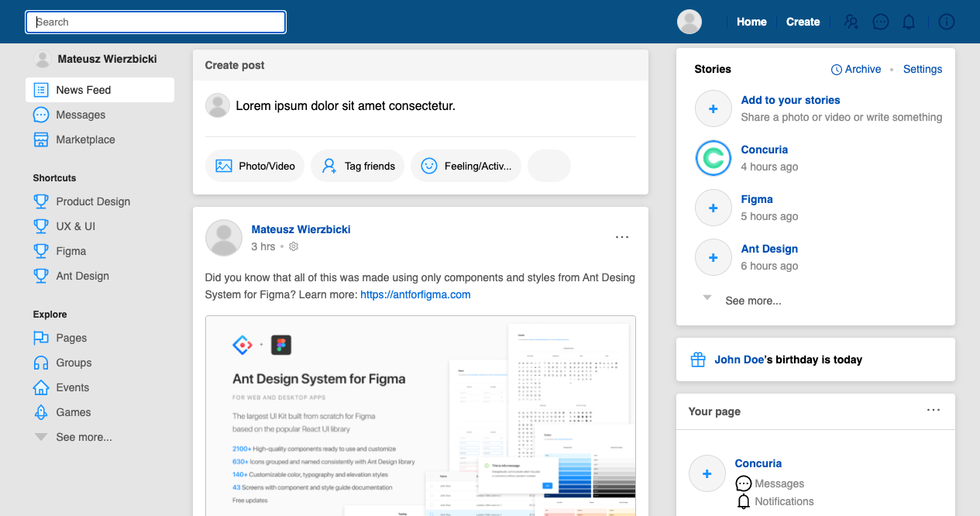
Task: Click the profile avatar in top bar
Action: [x=689, y=22]
